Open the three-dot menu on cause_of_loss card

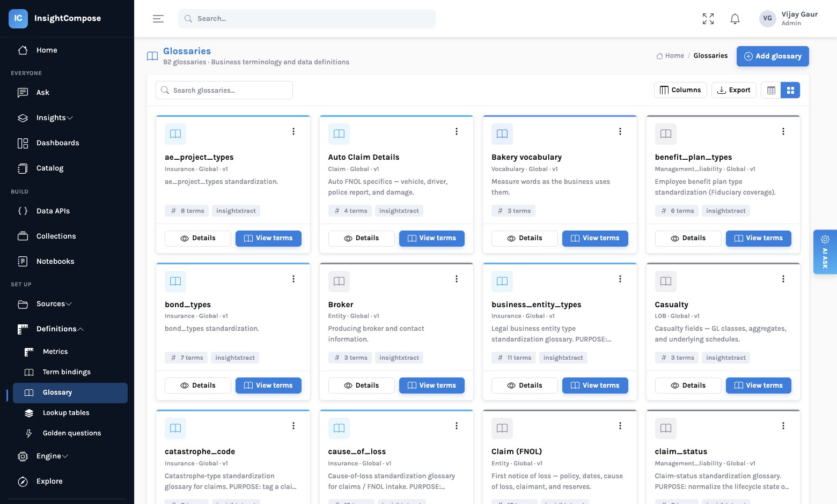click(x=457, y=426)
